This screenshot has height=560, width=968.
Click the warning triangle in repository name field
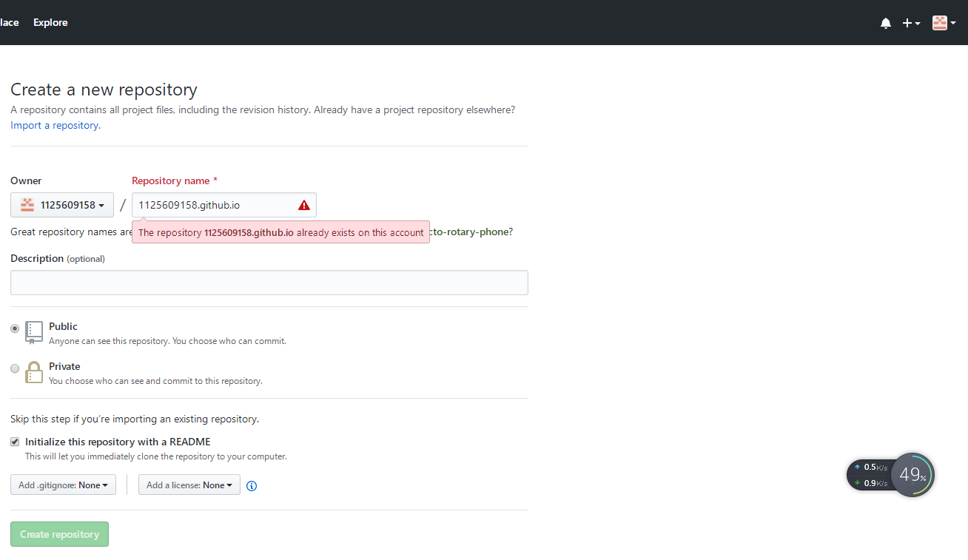click(x=303, y=205)
